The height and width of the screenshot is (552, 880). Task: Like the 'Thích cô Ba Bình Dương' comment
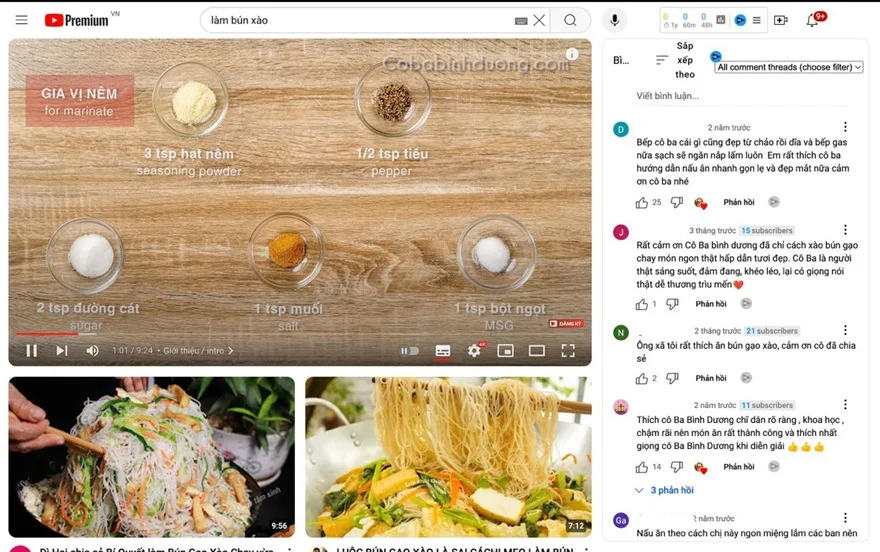[x=642, y=467]
